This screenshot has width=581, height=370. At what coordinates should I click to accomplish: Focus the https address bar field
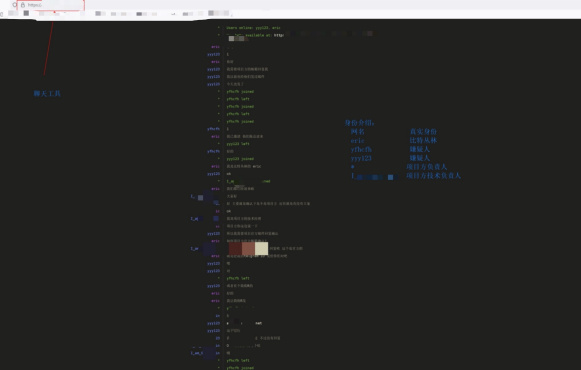pyautogui.click(x=51, y=5)
